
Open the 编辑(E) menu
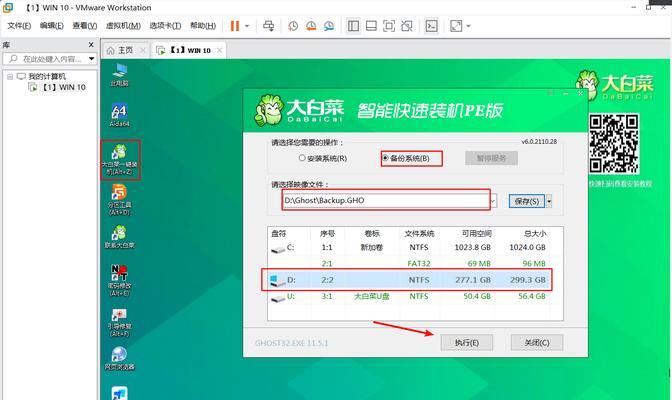point(52,26)
